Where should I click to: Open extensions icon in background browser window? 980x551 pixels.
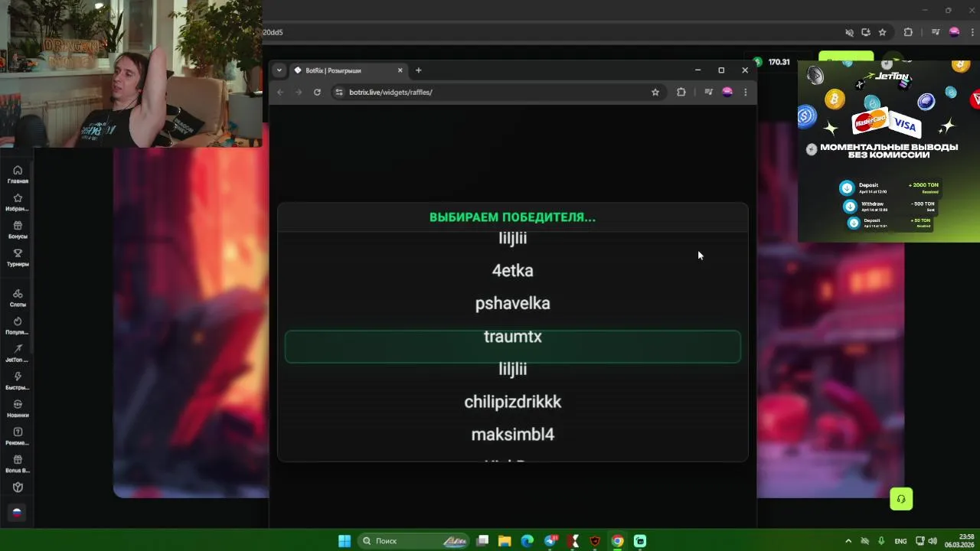click(x=908, y=32)
